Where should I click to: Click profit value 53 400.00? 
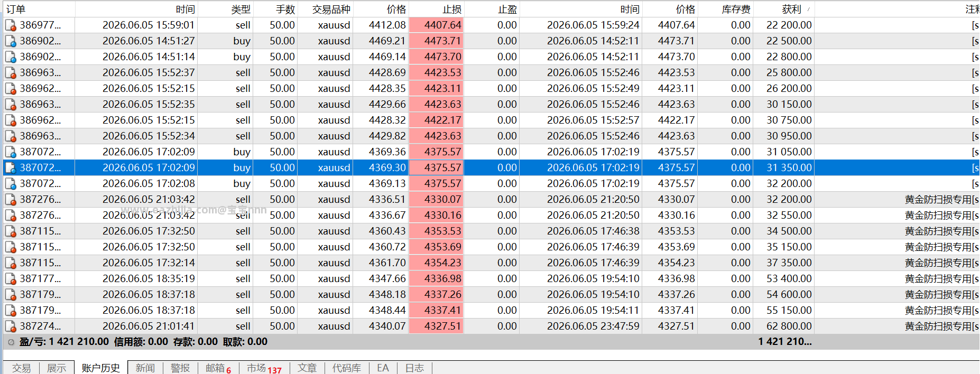pyautogui.click(x=789, y=279)
